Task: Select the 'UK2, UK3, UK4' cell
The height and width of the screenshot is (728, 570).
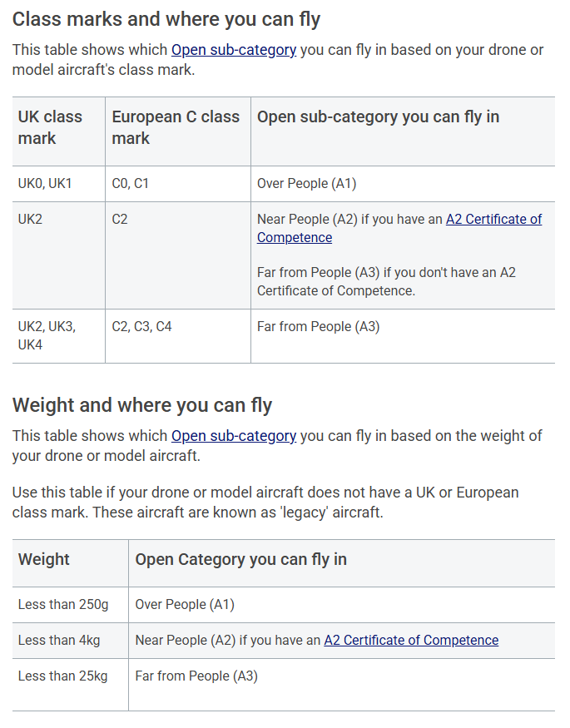Action: [47, 335]
